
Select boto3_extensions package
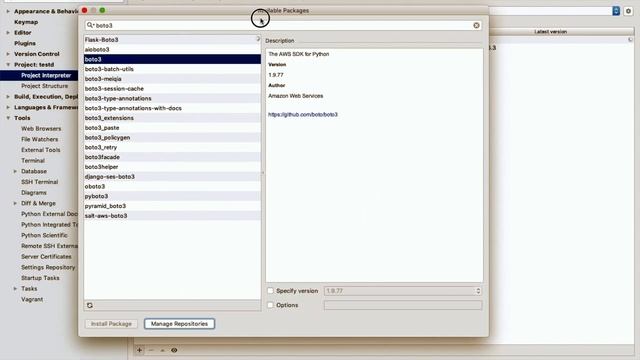coord(172,118)
